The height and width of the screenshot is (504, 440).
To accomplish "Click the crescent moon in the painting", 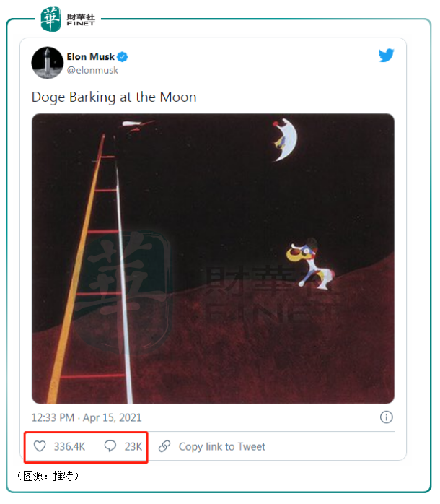I will [285, 136].
